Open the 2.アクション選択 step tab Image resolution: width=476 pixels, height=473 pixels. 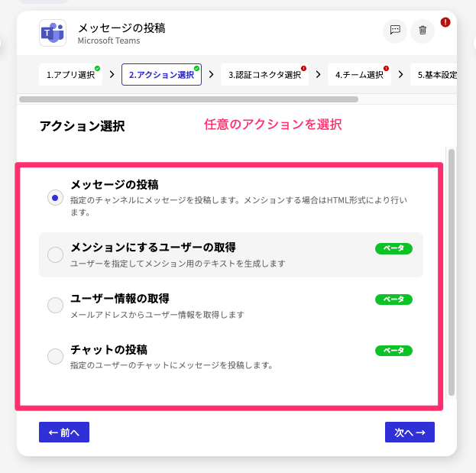pos(161,75)
